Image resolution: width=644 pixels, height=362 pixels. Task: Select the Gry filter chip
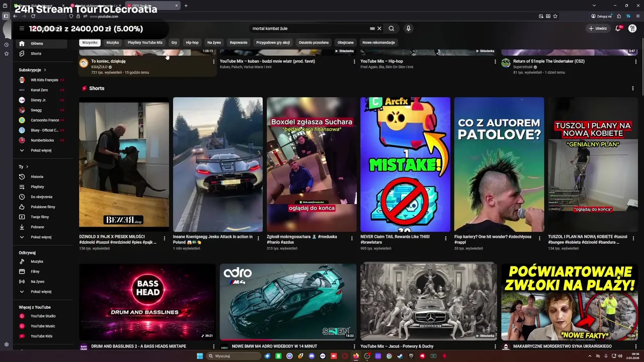point(174,43)
